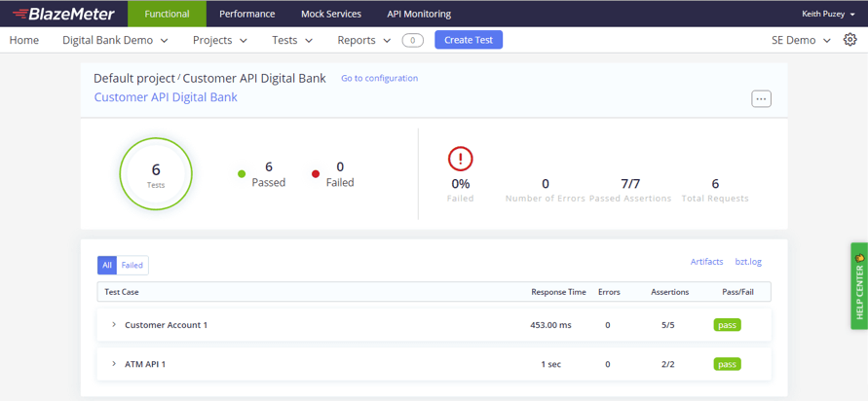Click the green Passed status dot
The height and width of the screenshot is (401, 868).
242,174
